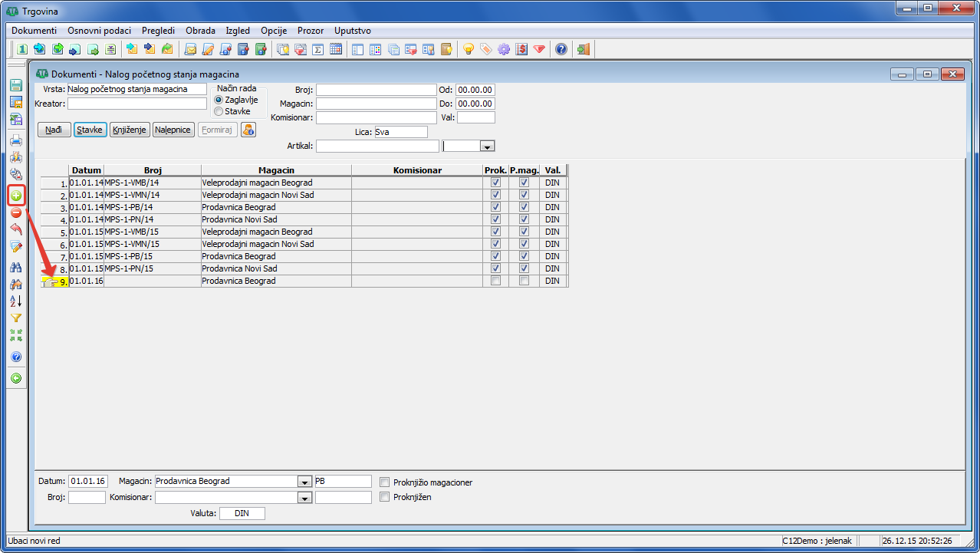Open the Pregledi menu
Image resolution: width=980 pixels, height=553 pixels.
pos(158,31)
